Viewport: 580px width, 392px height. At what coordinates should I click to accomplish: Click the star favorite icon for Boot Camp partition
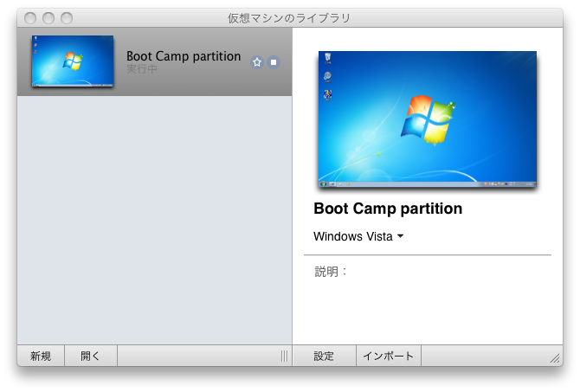tap(257, 62)
